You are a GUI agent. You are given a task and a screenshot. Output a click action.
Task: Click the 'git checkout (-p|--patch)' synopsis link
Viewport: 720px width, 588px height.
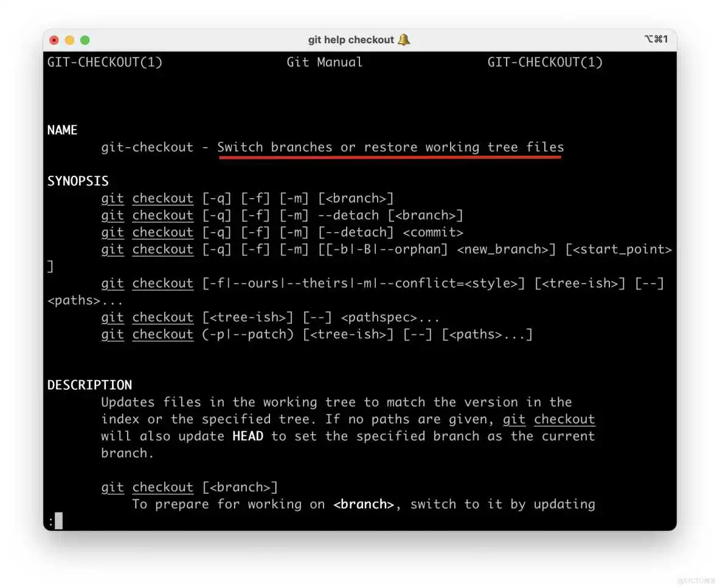pos(147,334)
